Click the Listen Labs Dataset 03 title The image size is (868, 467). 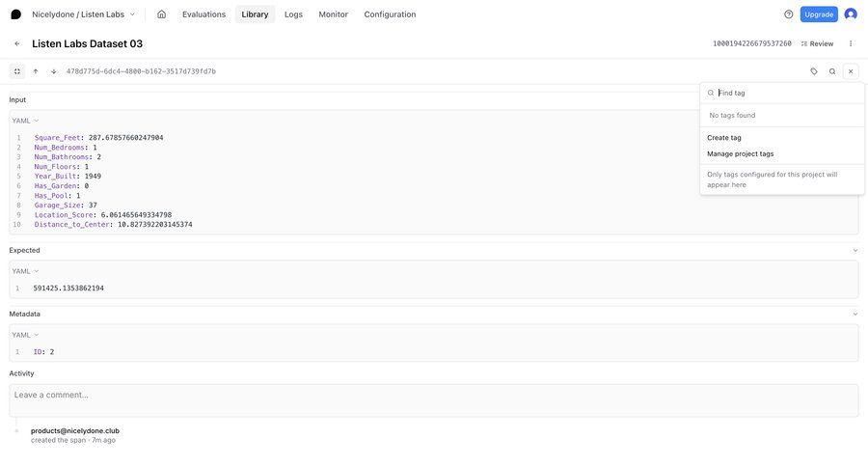(88, 43)
